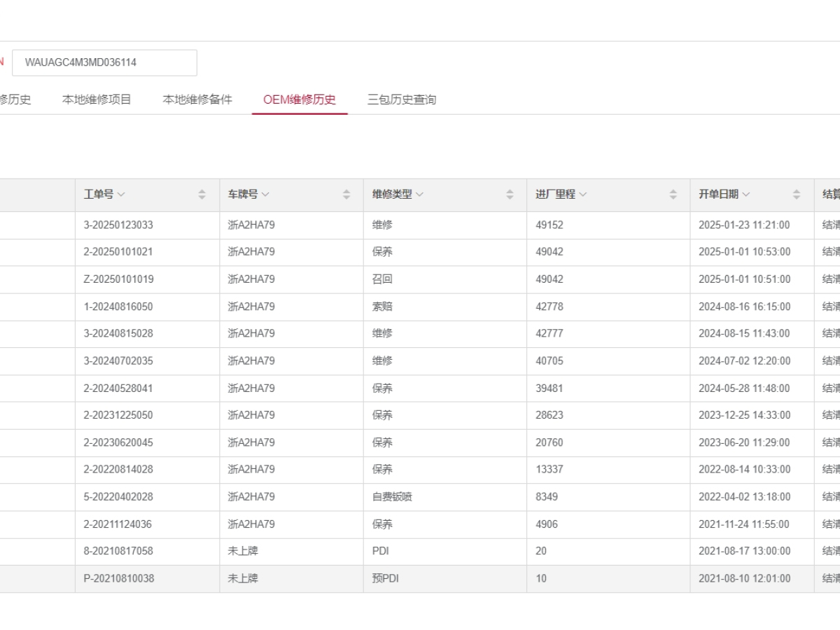Open filter chevron next to 维修类型 header

(419, 195)
